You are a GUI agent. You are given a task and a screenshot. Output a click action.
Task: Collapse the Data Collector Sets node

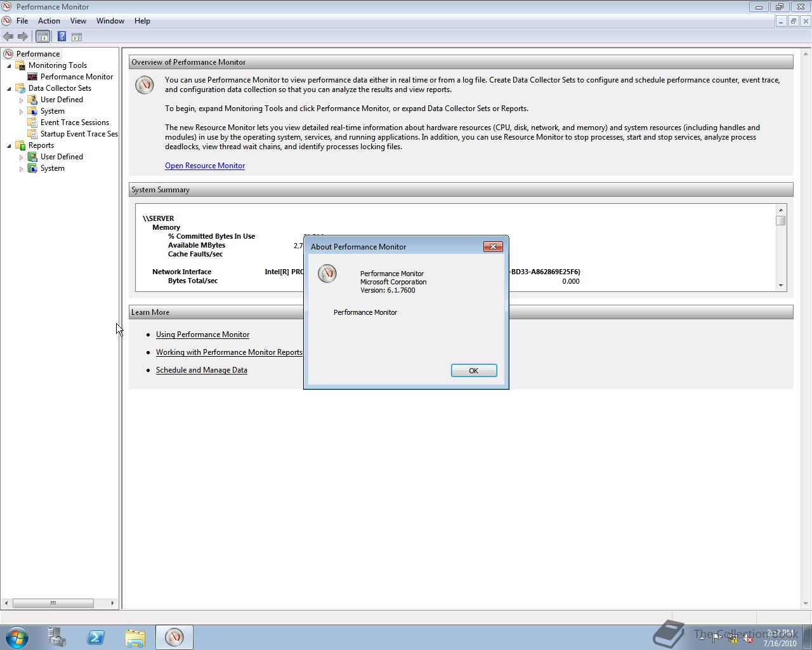[x=9, y=88]
